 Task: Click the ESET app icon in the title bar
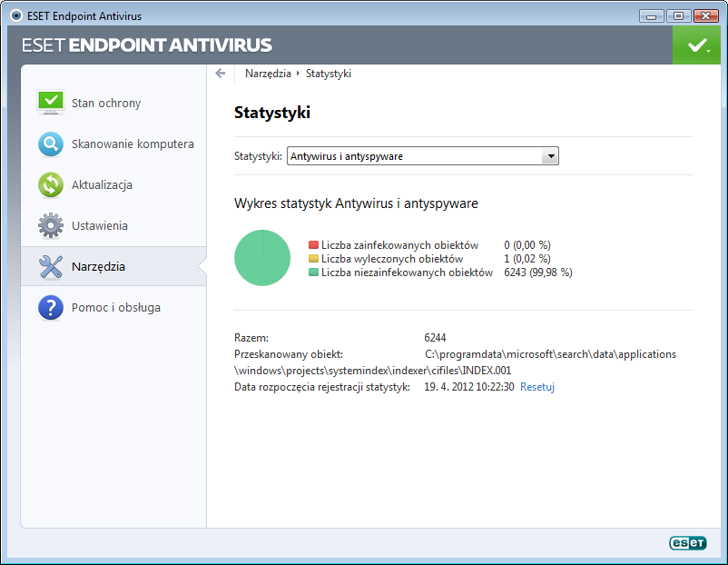(x=16, y=15)
